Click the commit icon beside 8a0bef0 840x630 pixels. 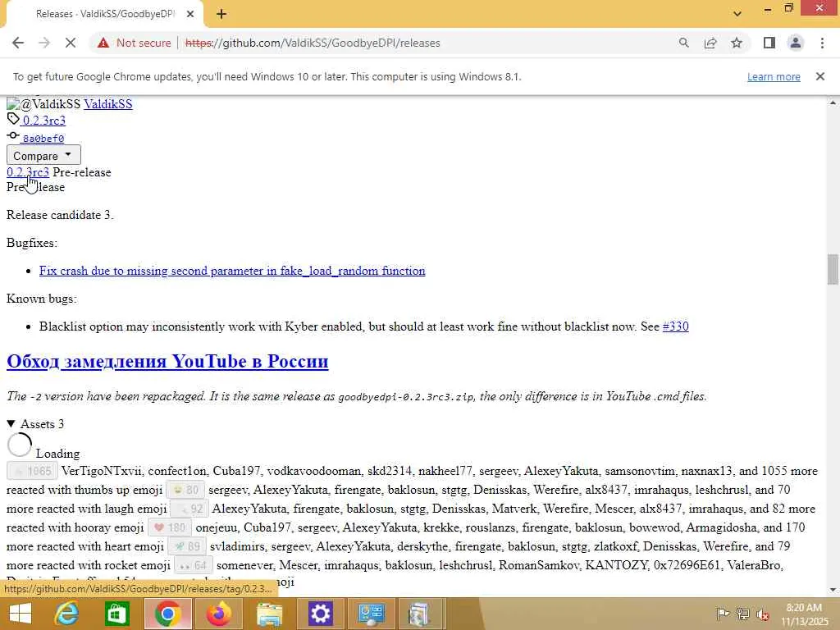coord(13,136)
